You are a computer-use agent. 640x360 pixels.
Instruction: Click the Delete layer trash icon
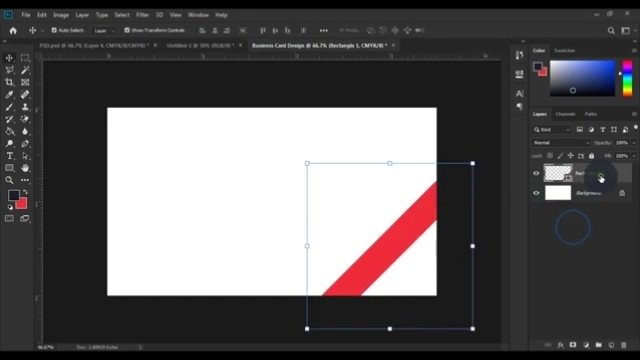coord(623,345)
